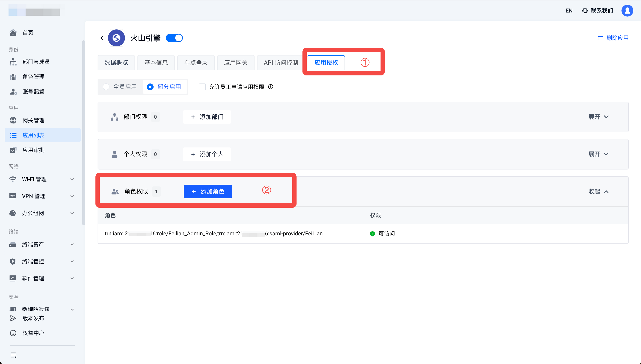Collapse sidebar with bottom menu icon

(x=13, y=355)
